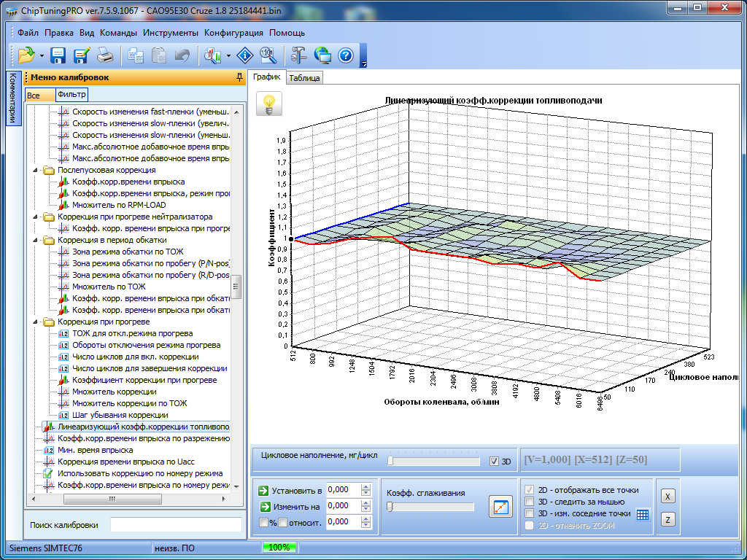This screenshot has height=560, width=747.
Task: Click the printer icon in toolbar
Action: pyautogui.click(x=105, y=55)
